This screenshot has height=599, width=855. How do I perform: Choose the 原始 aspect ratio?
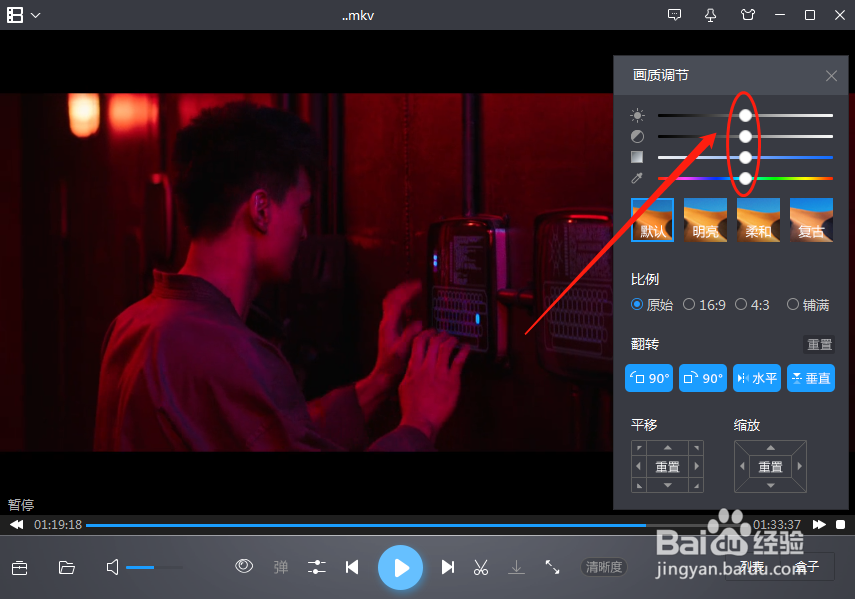point(652,305)
